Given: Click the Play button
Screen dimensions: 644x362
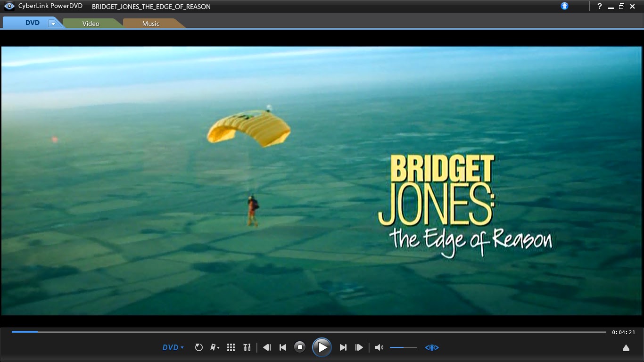Looking at the screenshot, I should (322, 347).
